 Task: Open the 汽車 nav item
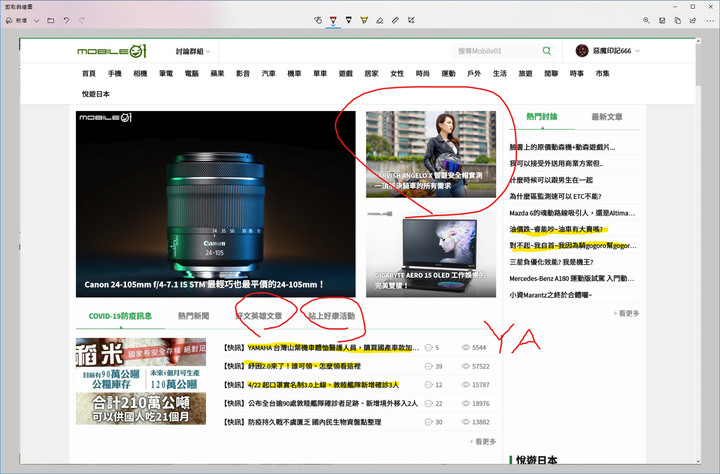point(269,73)
